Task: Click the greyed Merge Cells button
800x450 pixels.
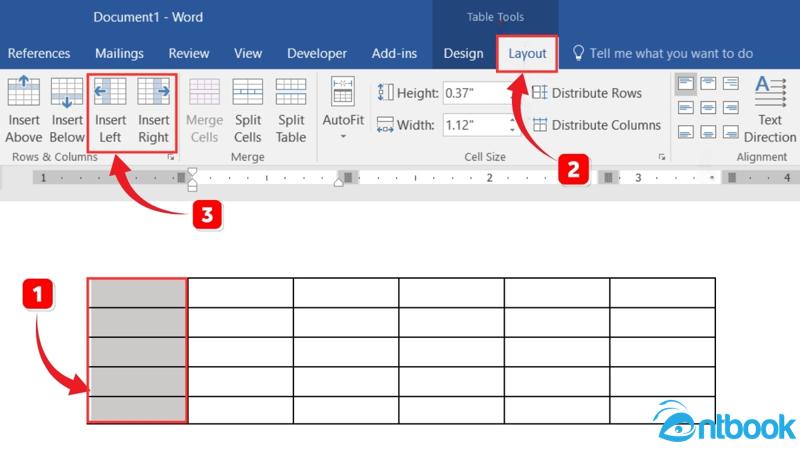Action: point(204,110)
